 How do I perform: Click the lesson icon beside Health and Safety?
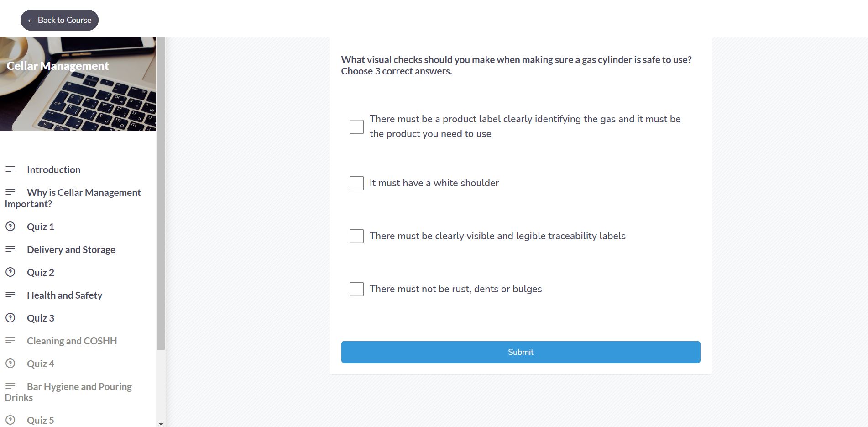coord(10,295)
